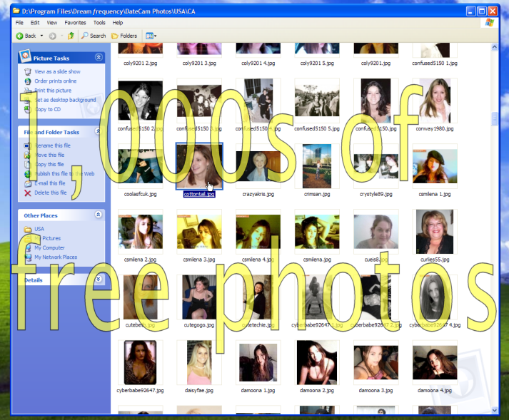Click the slide show icon
This screenshot has height=420, width=509.
28,72
